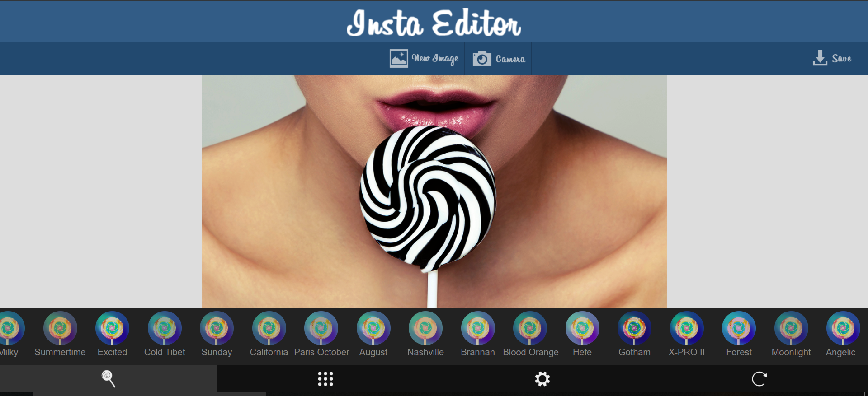Click the Save download icon
Viewport: 868px width, 396px height.
click(820, 58)
